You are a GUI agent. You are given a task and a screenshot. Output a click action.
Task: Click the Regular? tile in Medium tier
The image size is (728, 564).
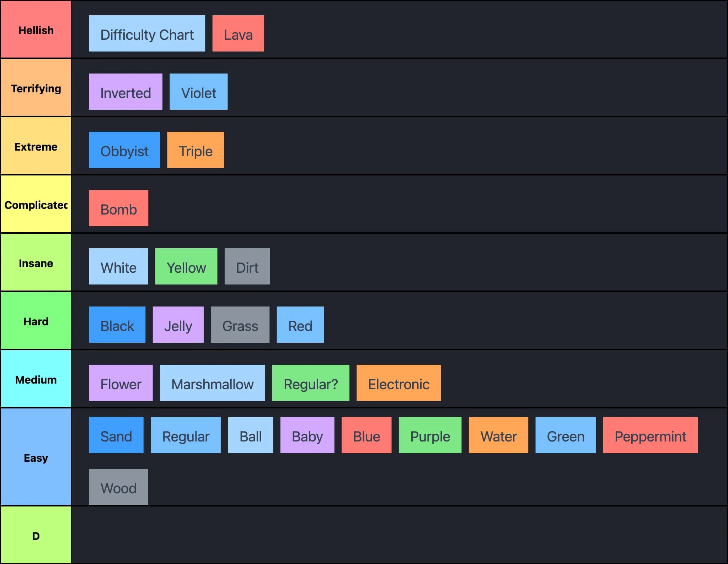coord(311,383)
